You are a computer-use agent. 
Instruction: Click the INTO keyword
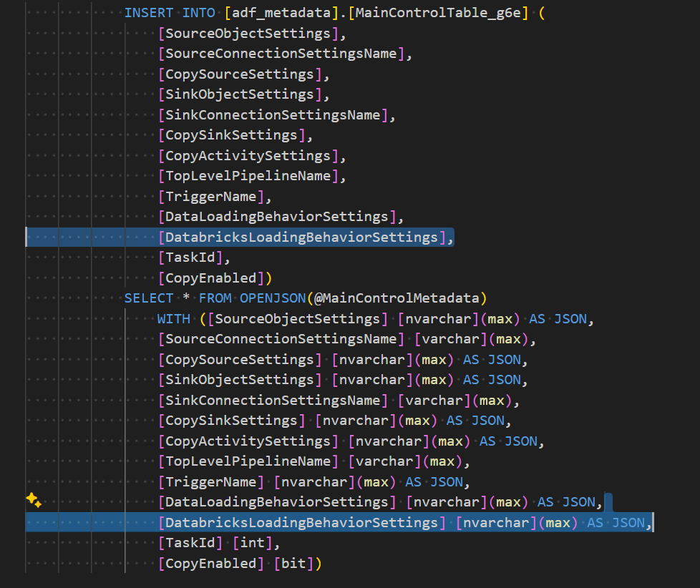tap(199, 13)
